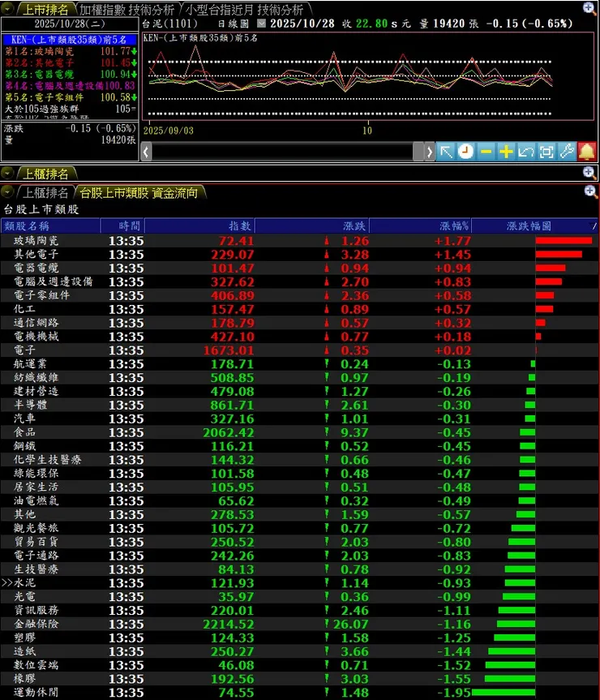Click 大於105過強族群 indicator row
Image resolution: width=600 pixels, height=700 pixels.
click(x=70, y=109)
